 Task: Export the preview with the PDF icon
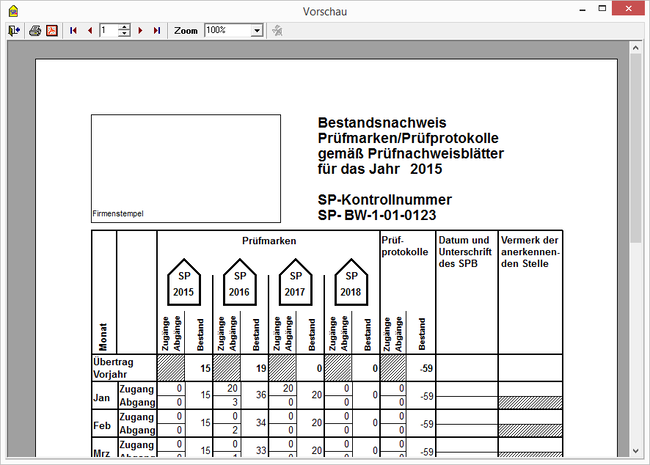(x=51, y=31)
